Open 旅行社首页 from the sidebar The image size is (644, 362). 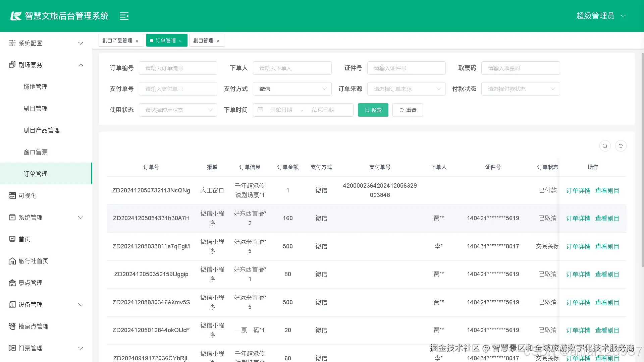pyautogui.click(x=33, y=261)
